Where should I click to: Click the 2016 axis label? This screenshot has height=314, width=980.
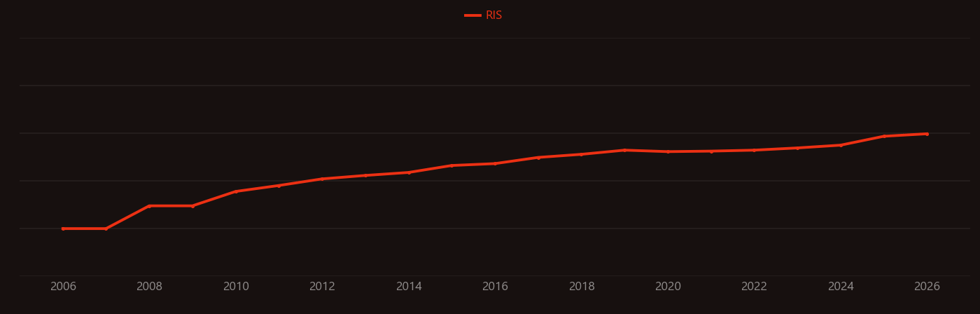(x=495, y=287)
